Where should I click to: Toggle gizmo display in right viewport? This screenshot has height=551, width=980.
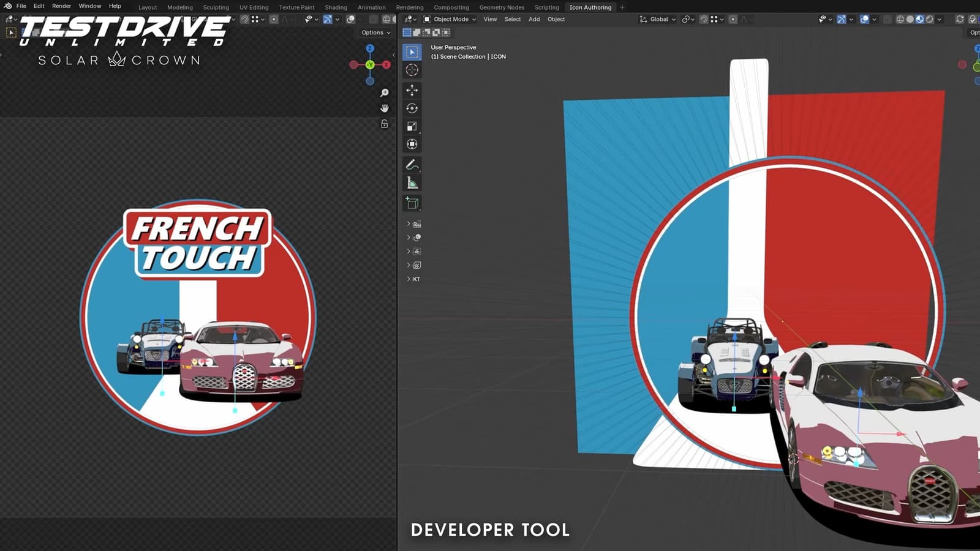(x=842, y=19)
